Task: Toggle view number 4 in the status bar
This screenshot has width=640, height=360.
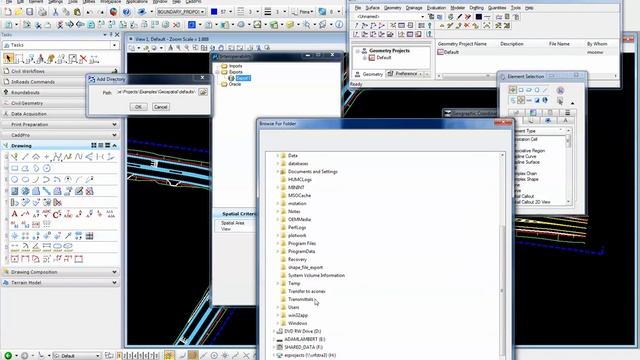Action: (136, 356)
